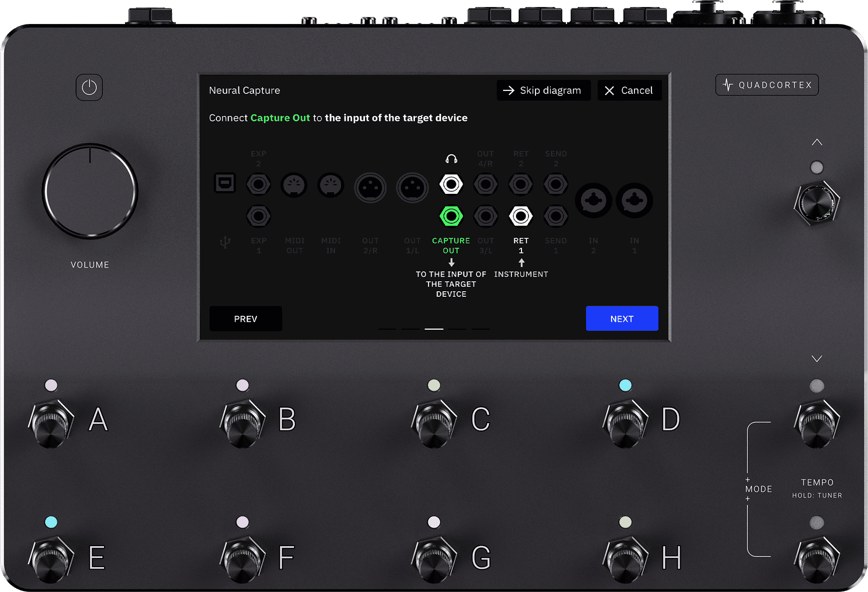Viewport: 868px width, 592px height.
Task: Click the green Capture Out jack icon
Action: tap(451, 216)
